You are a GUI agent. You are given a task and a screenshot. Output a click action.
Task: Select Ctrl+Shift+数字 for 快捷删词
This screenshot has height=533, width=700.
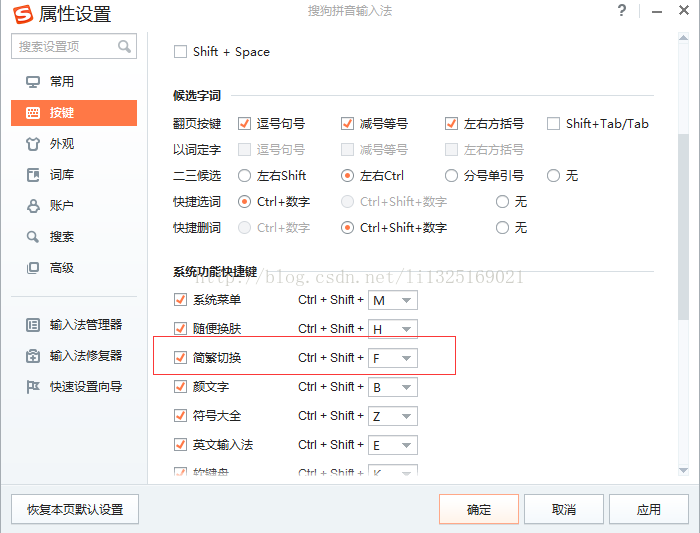click(x=347, y=228)
